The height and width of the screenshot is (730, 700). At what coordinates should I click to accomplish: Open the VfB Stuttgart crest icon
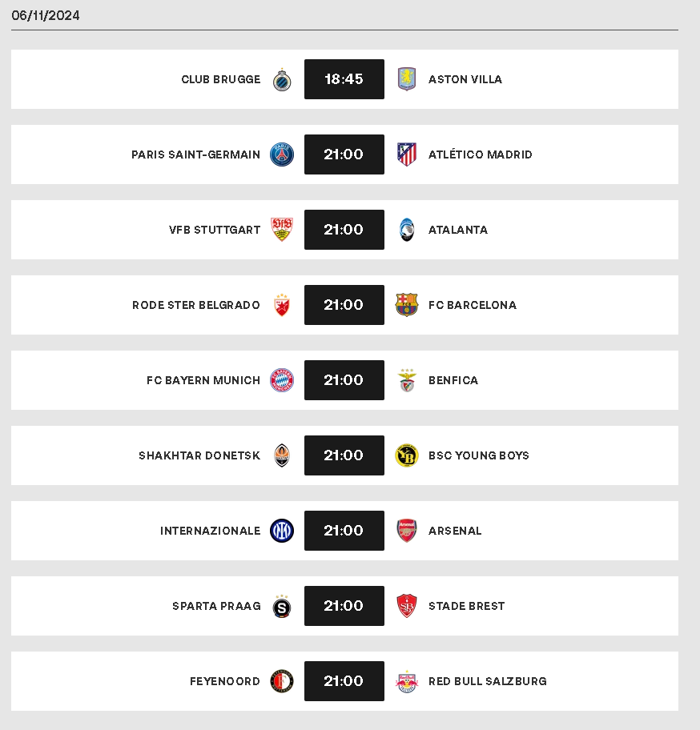click(x=282, y=230)
